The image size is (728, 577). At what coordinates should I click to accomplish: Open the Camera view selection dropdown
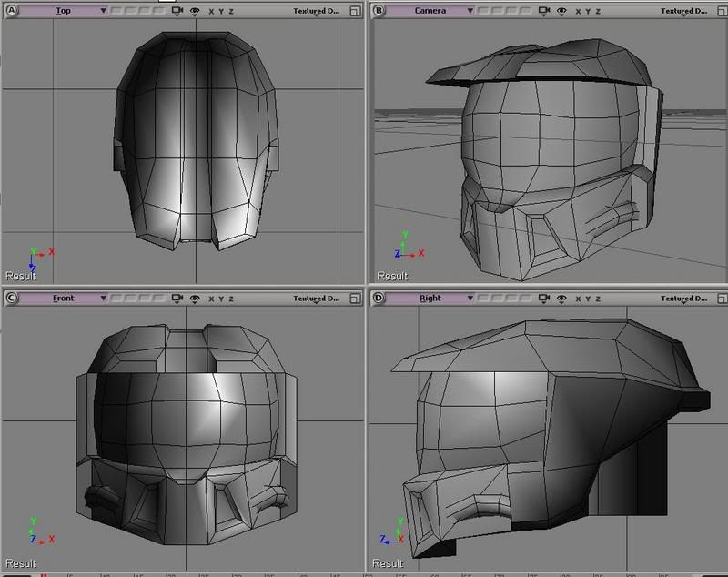coord(430,11)
